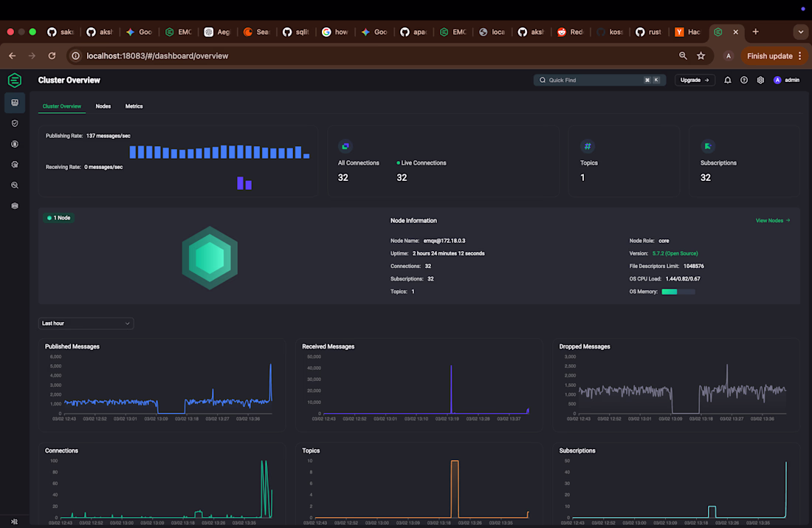Click the monitoring dashboard sidebar icon
This screenshot has width=812, height=528.
click(15, 103)
